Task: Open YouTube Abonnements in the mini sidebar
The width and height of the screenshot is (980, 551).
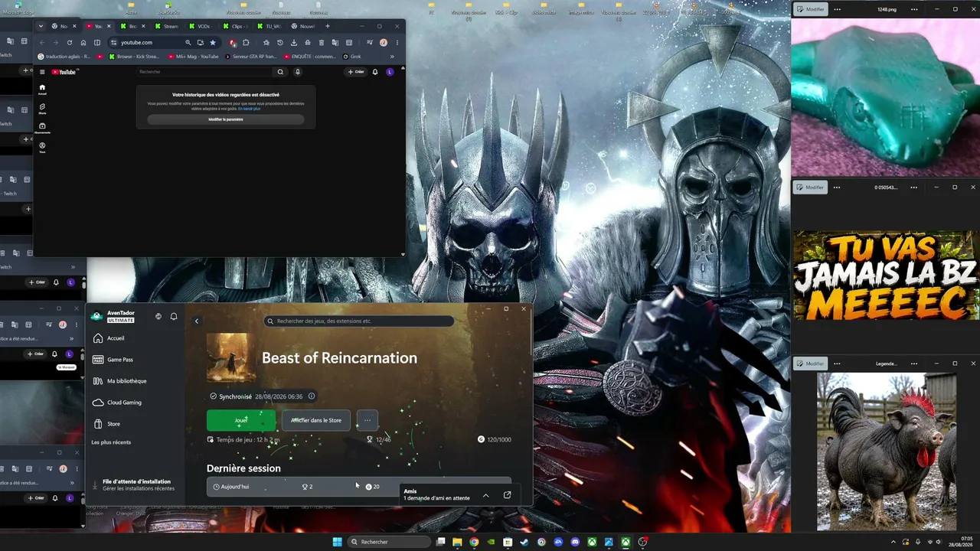Action: tap(42, 128)
